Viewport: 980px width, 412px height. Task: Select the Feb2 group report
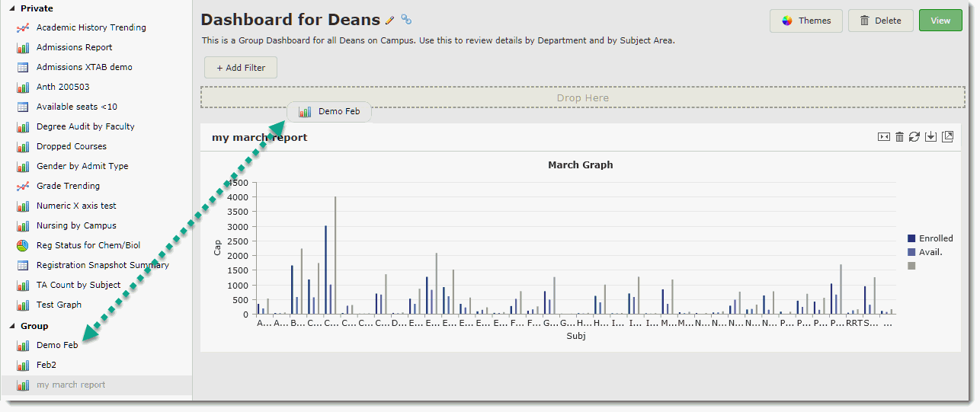tap(46, 365)
